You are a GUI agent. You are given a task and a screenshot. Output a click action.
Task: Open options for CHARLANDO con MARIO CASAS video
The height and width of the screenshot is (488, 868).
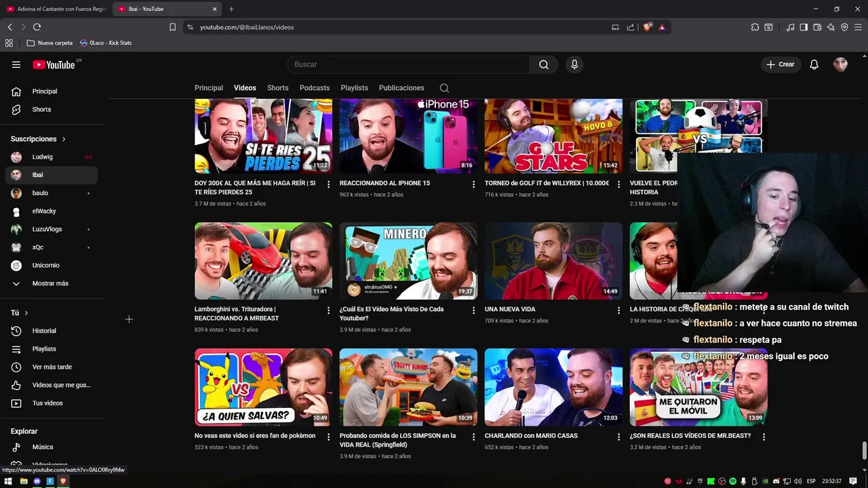pyautogui.click(x=618, y=437)
